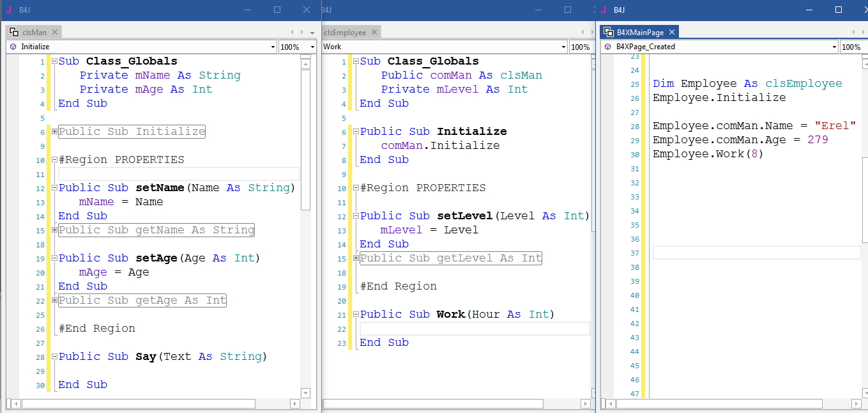Collapse setName sub in clsMan

54,188
